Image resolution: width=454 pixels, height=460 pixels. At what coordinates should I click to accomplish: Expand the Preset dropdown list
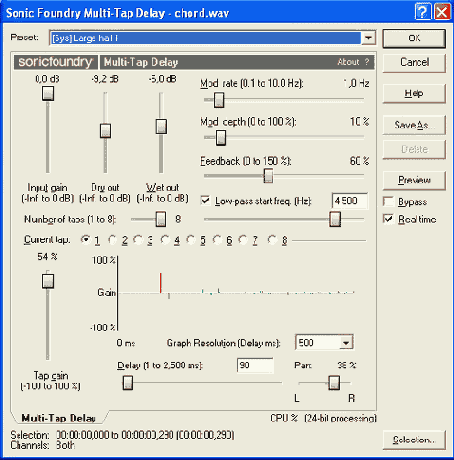click(368, 38)
